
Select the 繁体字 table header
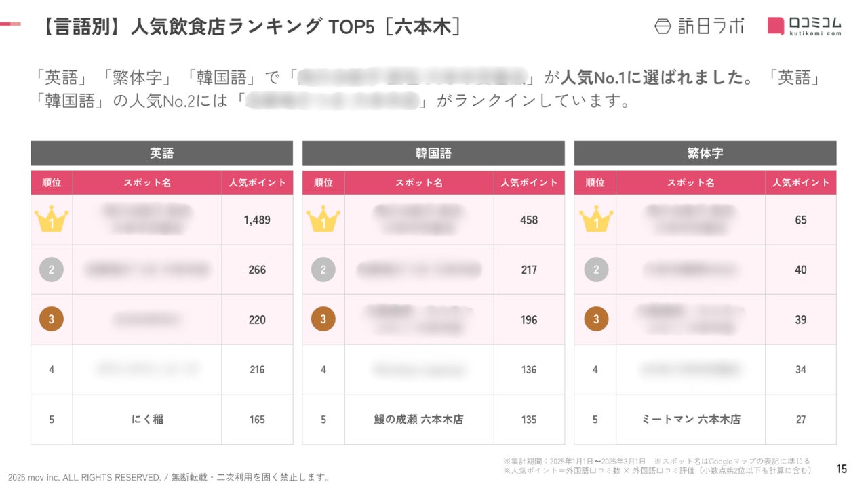click(705, 153)
